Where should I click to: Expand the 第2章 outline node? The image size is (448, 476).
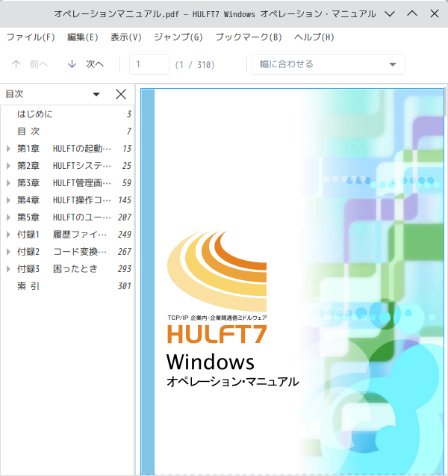[x=8, y=166]
